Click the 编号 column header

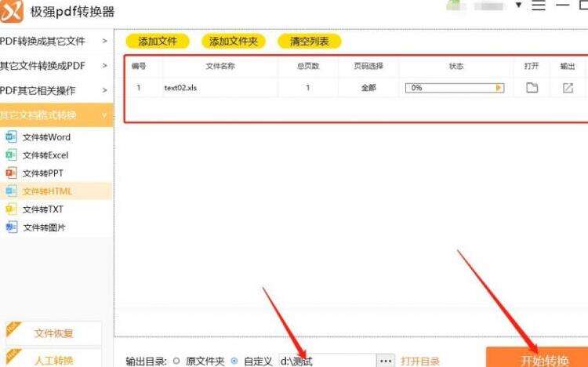coord(138,66)
